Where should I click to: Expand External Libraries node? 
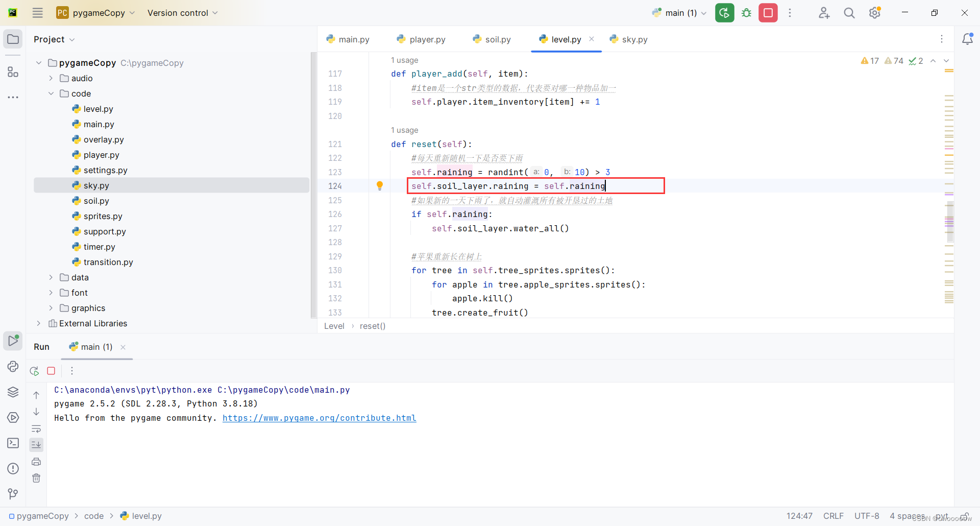(39, 323)
